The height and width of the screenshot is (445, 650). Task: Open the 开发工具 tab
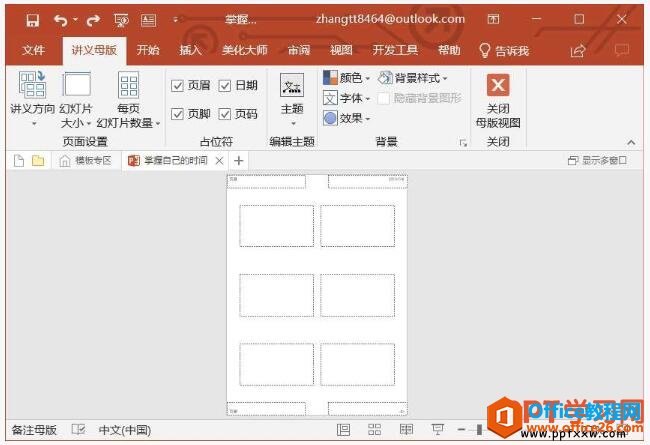(x=395, y=50)
